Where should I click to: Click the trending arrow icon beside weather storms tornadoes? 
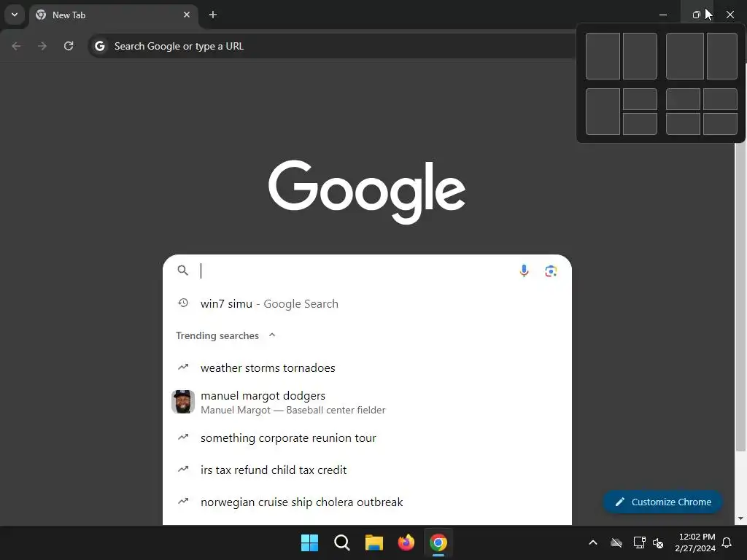pyautogui.click(x=183, y=367)
